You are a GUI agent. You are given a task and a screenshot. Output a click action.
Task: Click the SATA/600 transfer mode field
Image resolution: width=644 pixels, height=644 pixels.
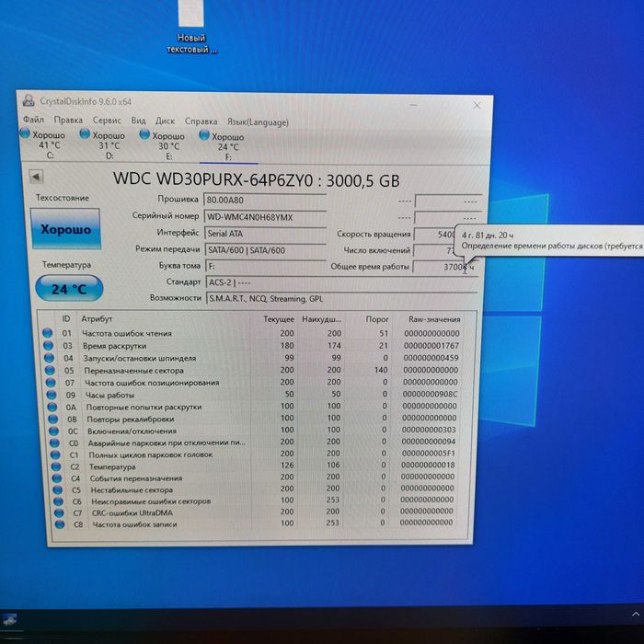266,249
